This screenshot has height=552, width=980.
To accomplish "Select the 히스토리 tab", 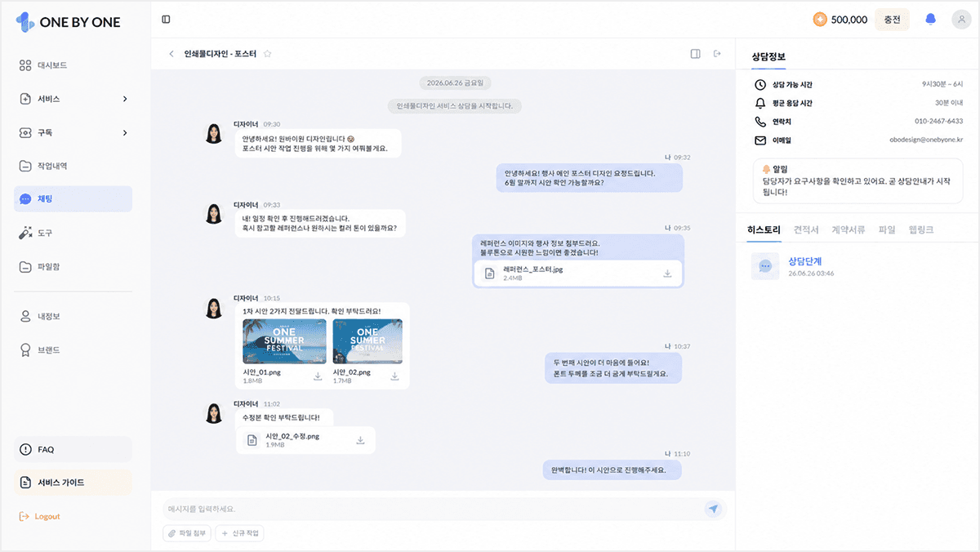I will coord(764,230).
